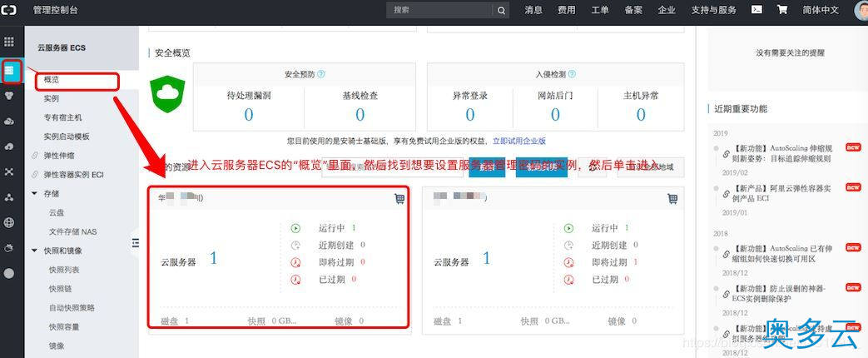Click the 立即试用企业版 link

(x=519, y=141)
